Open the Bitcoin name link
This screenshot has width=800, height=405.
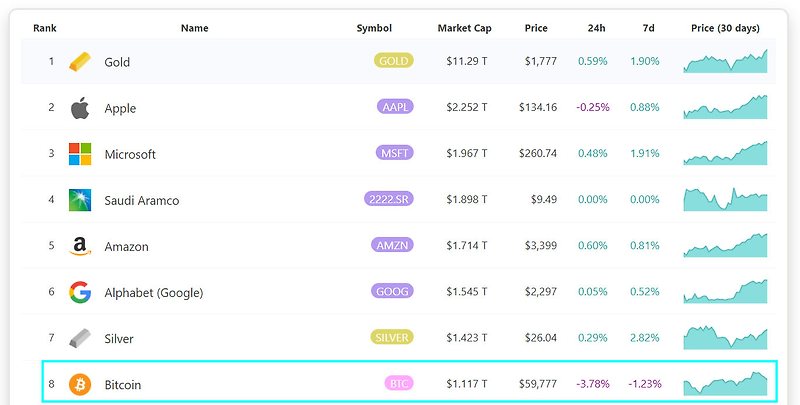(x=122, y=385)
